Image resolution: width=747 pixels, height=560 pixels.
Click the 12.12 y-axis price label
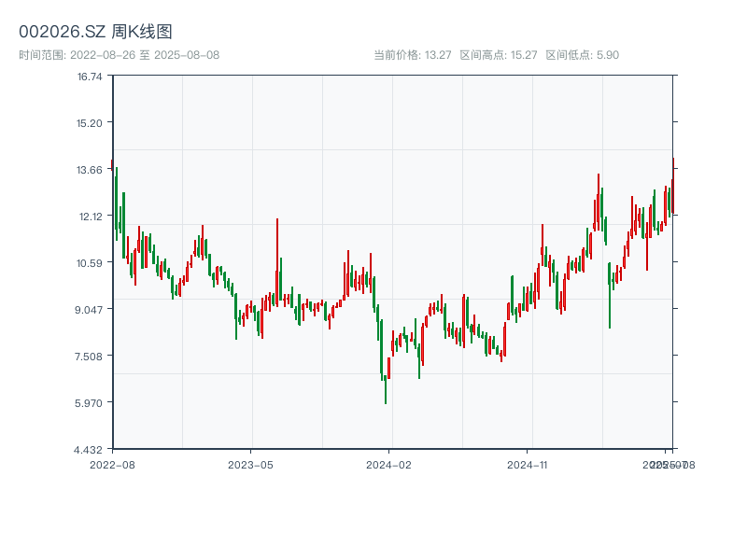90,217
